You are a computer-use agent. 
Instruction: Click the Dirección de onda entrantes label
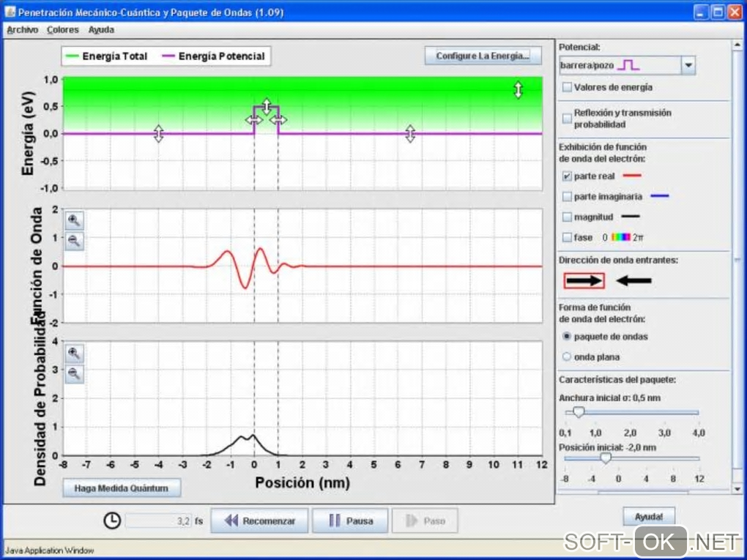pos(618,260)
